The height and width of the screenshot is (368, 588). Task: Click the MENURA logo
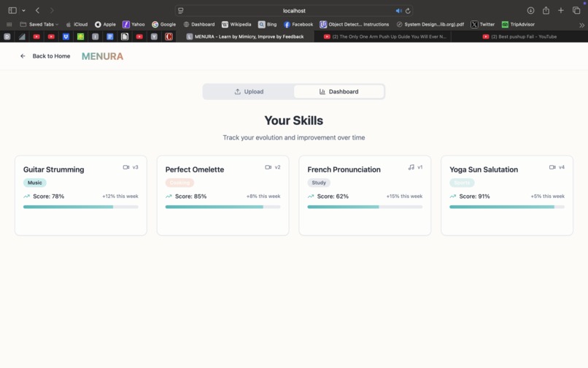pyautogui.click(x=102, y=56)
